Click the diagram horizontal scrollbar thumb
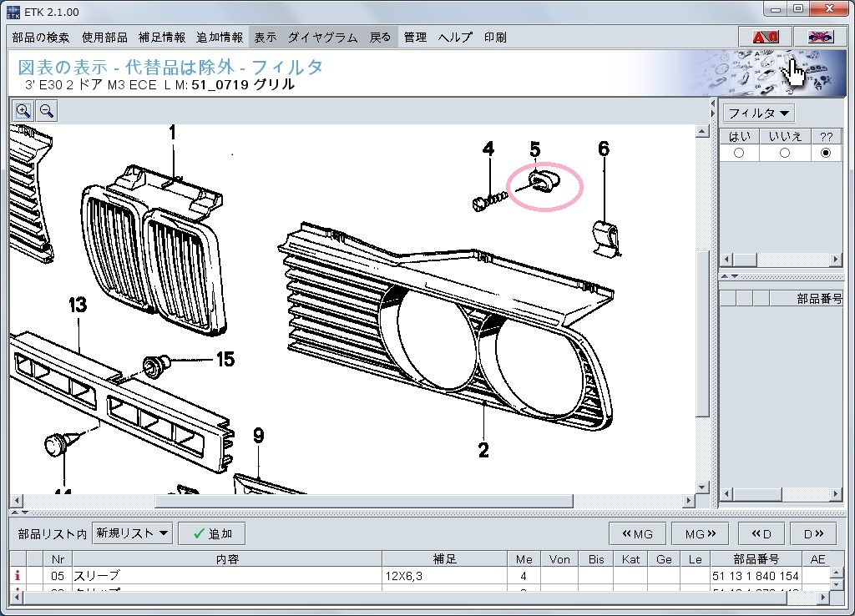This screenshot has width=855, height=616. click(364, 501)
